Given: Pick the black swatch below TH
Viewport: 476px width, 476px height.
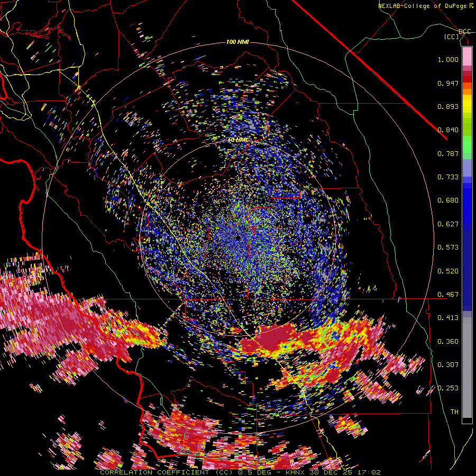Looking at the screenshot, I should (467, 420).
